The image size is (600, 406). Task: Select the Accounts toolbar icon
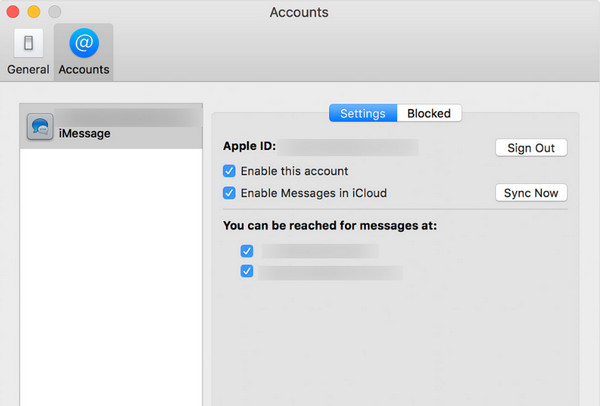(x=84, y=52)
